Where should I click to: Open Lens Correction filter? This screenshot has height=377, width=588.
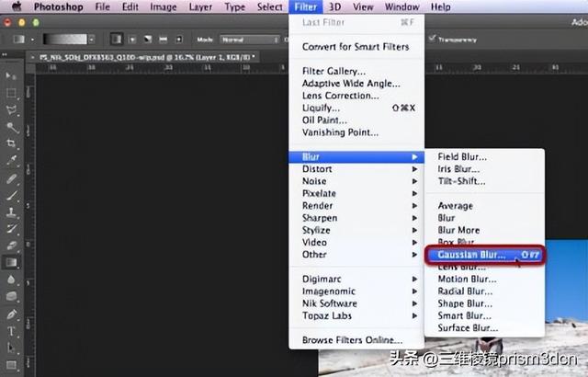tap(356, 96)
